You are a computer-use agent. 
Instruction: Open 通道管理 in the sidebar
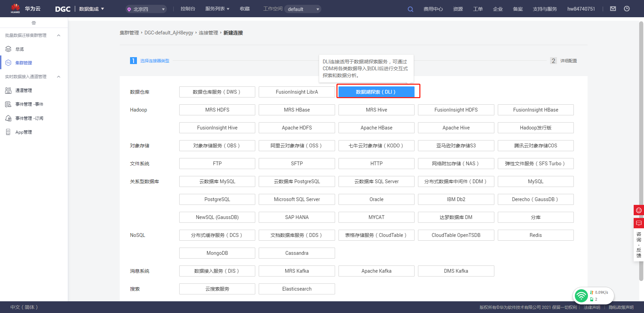pos(24,90)
